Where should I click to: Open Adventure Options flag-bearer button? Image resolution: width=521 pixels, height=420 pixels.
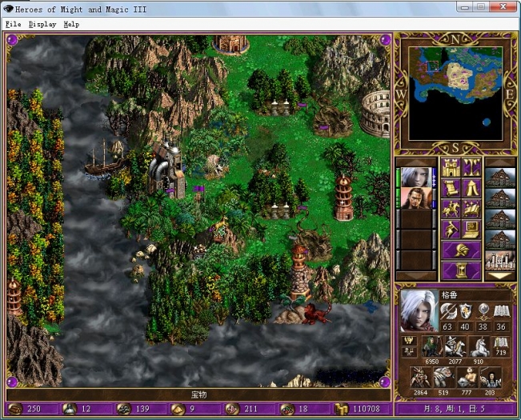click(451, 230)
